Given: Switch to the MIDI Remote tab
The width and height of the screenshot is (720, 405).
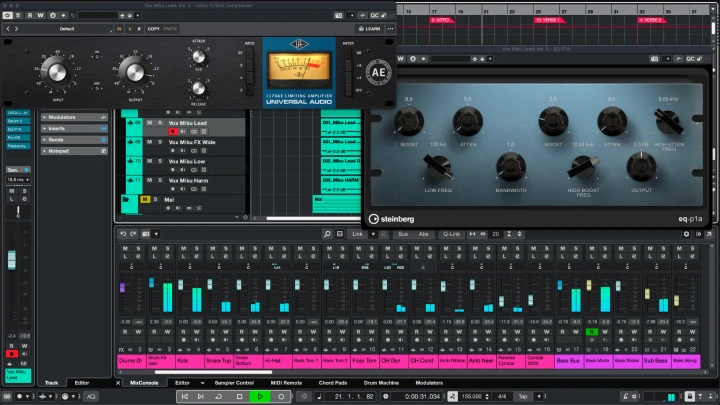Looking at the screenshot, I should (286, 382).
